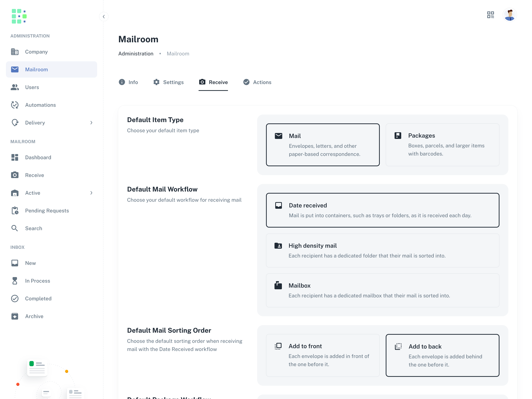Open the Company administration page

[36, 52]
